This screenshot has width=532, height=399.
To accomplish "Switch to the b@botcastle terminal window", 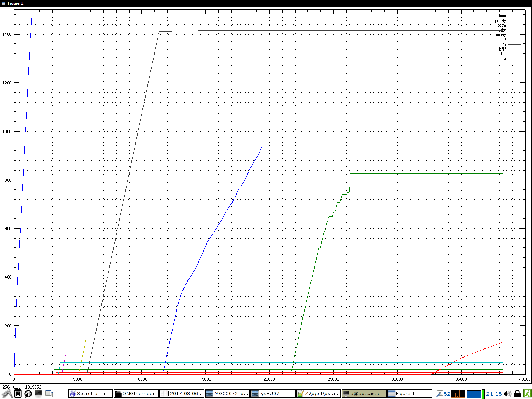I will (x=364, y=394).
